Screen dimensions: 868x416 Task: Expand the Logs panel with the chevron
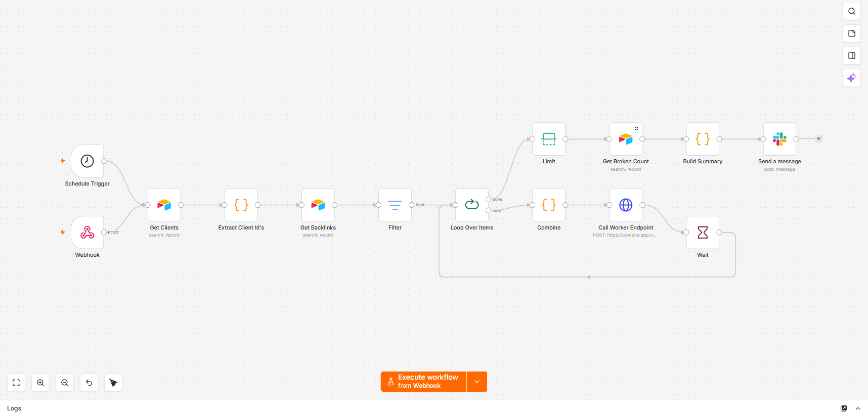coord(858,408)
